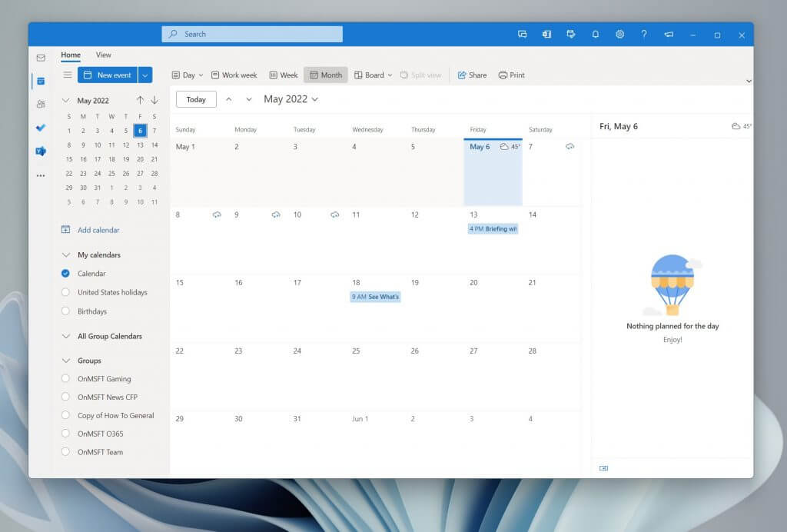
Task: Click the Share button
Action: (x=473, y=75)
